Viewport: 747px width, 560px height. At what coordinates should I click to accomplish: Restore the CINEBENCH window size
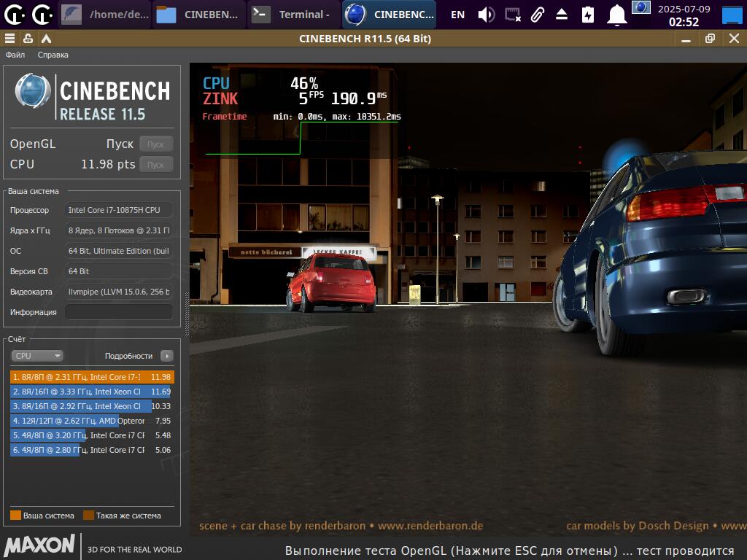click(x=710, y=39)
